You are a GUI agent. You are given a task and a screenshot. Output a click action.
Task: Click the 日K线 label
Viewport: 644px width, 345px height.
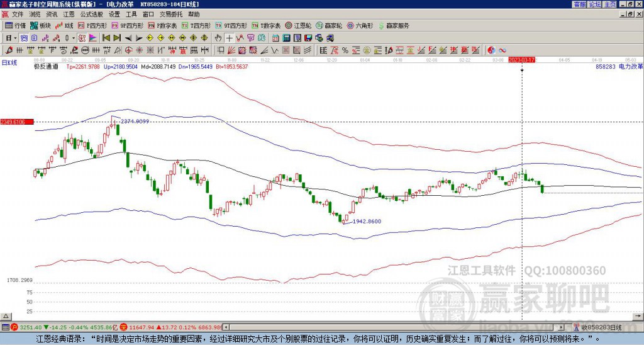click(x=9, y=62)
